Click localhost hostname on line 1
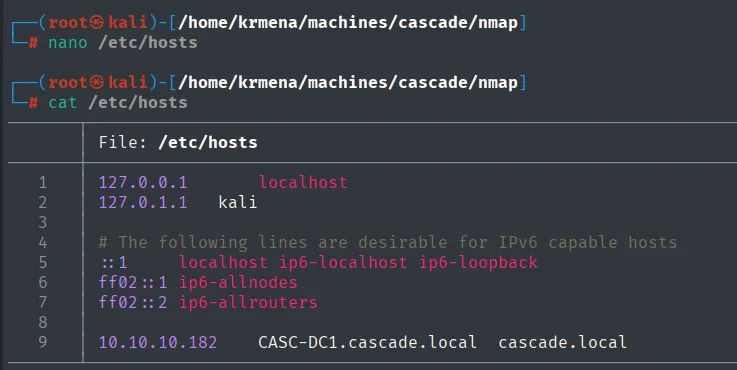737x370 pixels. pyautogui.click(x=303, y=182)
